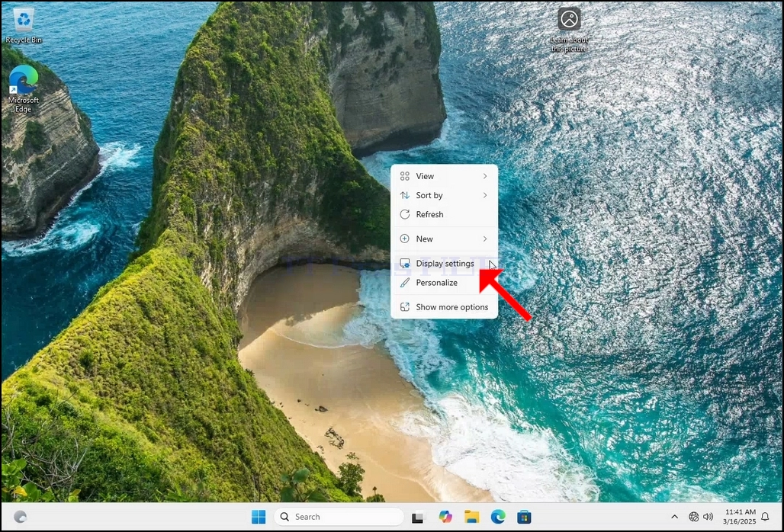Image resolution: width=784 pixels, height=532 pixels.
Task: Click the volume speaker tray icon
Action: tap(708, 517)
